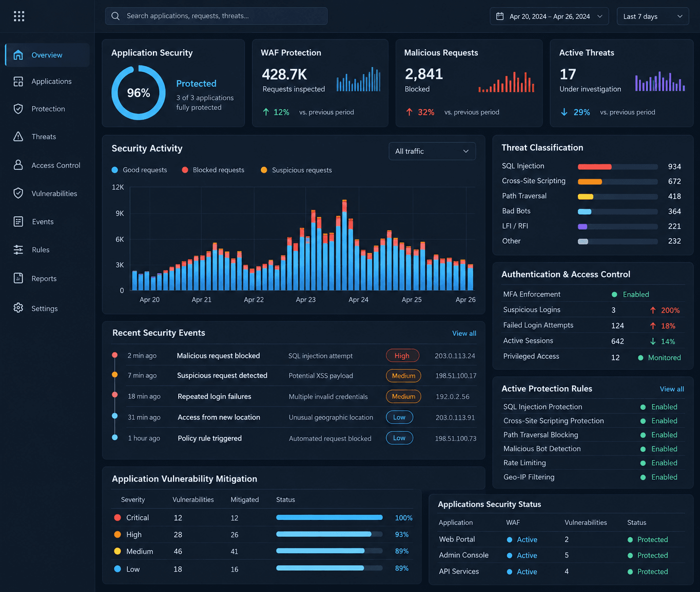This screenshot has height=592, width=700.
Task: Click the Reports document icon
Action: pos(18,278)
